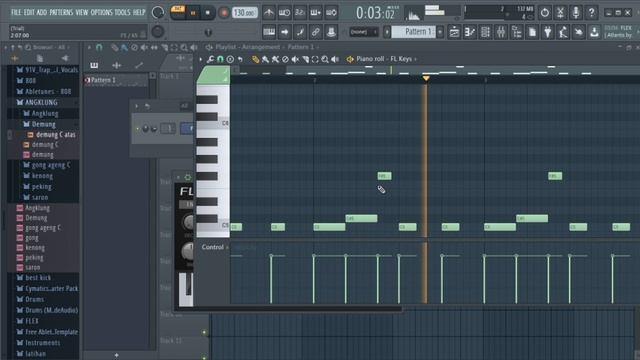Open the global snap (none) dropdown
Viewport: 640px width, 360px height.
click(x=364, y=32)
